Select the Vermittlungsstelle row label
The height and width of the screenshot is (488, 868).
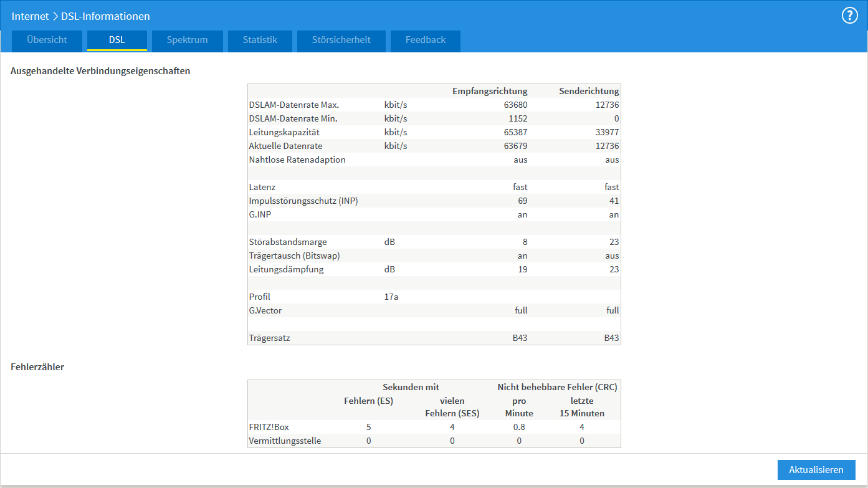(x=285, y=441)
